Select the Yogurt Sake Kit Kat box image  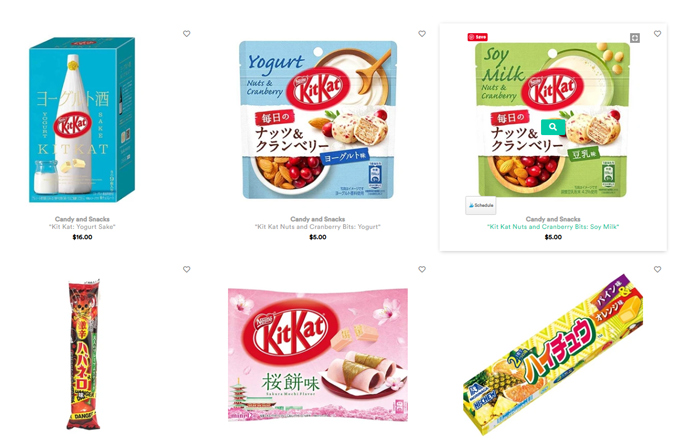[82, 120]
